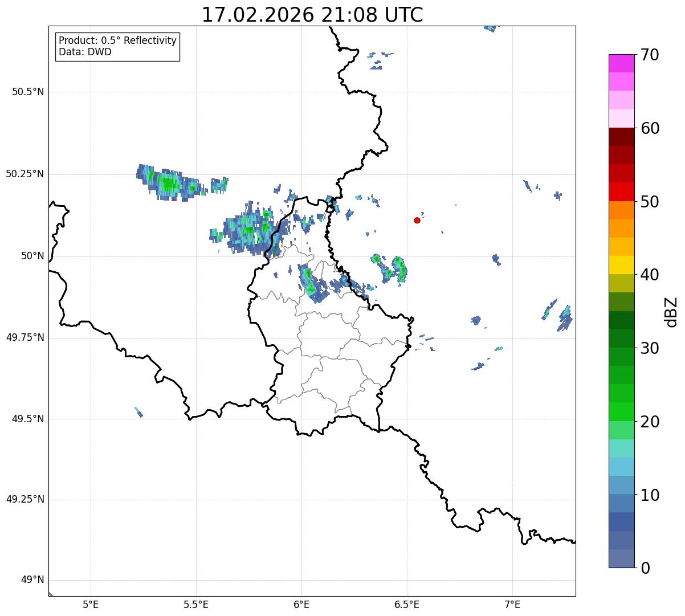This screenshot has height=616, width=685.
Task: Click the 49.75°N latitude label
Action: [25, 337]
